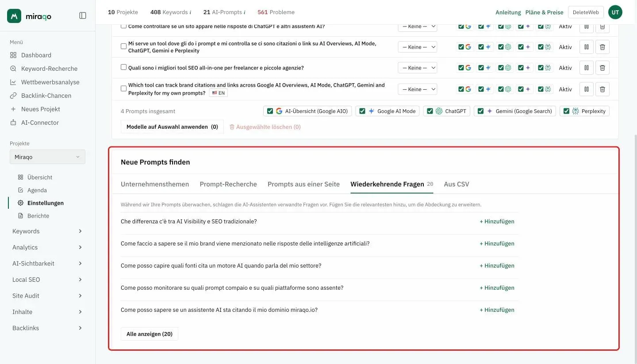Add 'Che differenza c'è tra AI Visibility' via Hinzufügen
The image size is (637, 364).
[497, 221]
